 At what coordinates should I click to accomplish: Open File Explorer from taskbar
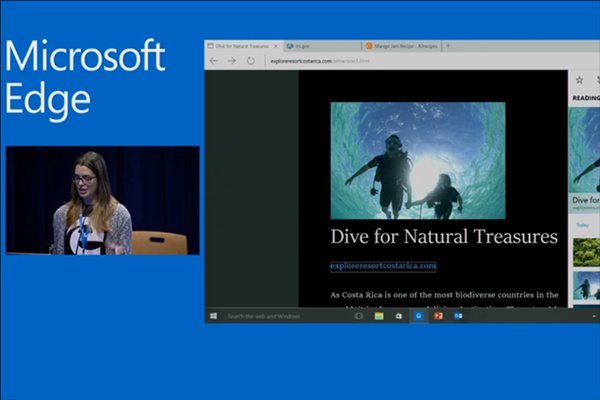(379, 316)
